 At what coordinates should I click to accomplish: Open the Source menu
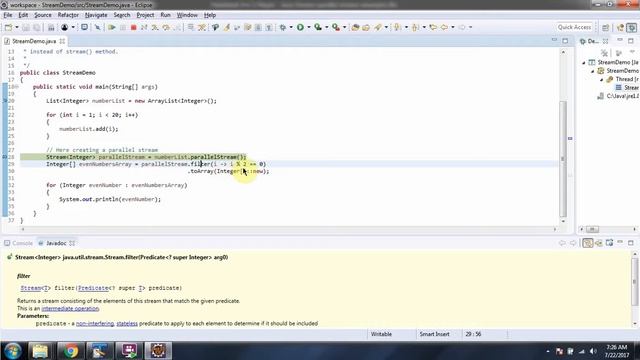[43, 15]
